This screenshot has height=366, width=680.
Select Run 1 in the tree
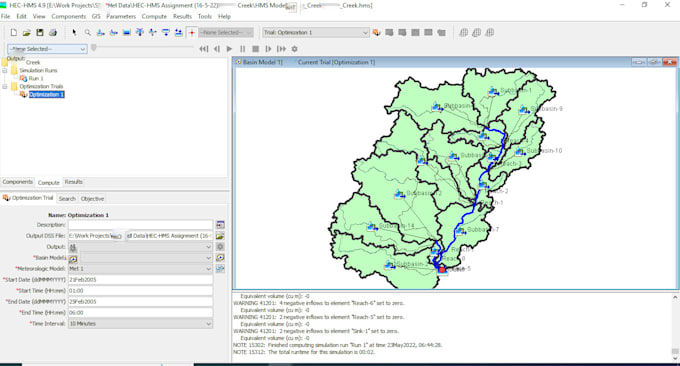click(x=36, y=78)
